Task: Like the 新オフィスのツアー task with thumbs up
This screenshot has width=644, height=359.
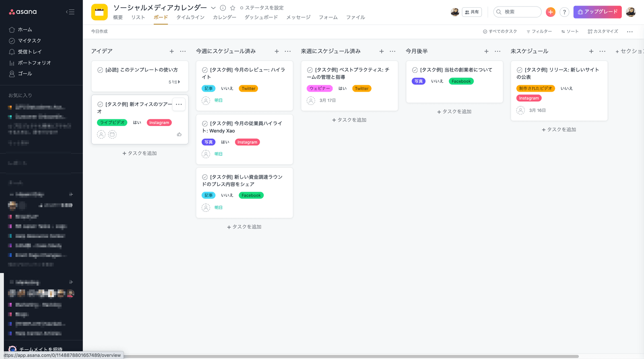Action: [x=179, y=134]
